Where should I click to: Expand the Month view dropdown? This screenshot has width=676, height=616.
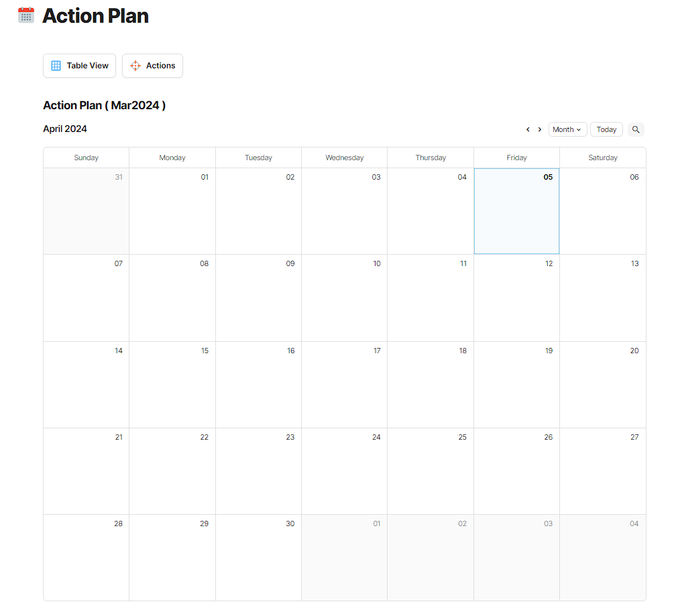coord(567,129)
